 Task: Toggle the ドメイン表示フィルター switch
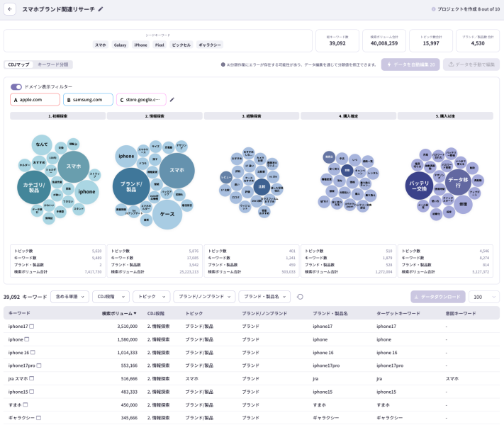tap(16, 87)
